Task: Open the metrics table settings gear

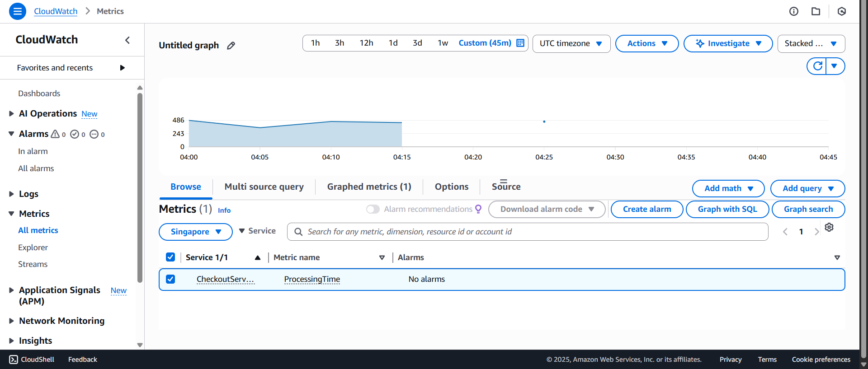Action: [x=829, y=227]
